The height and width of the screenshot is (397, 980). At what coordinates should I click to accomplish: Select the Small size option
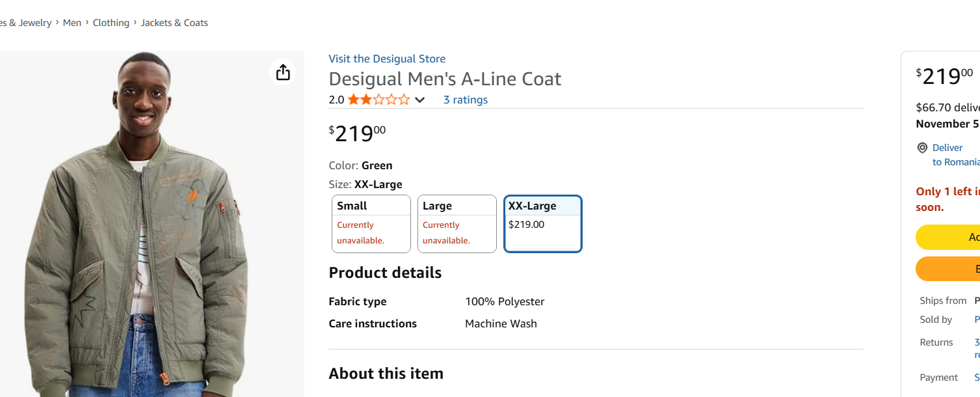pos(371,223)
